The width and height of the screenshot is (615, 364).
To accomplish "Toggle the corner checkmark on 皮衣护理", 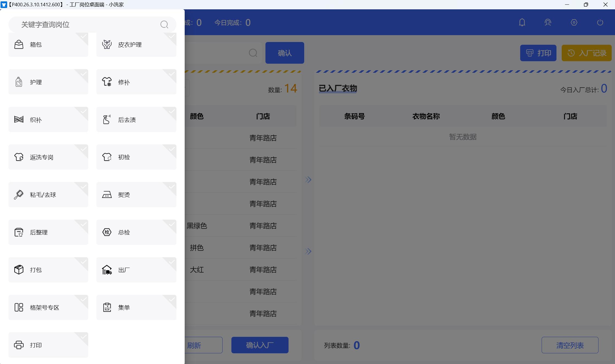I will (172, 36).
